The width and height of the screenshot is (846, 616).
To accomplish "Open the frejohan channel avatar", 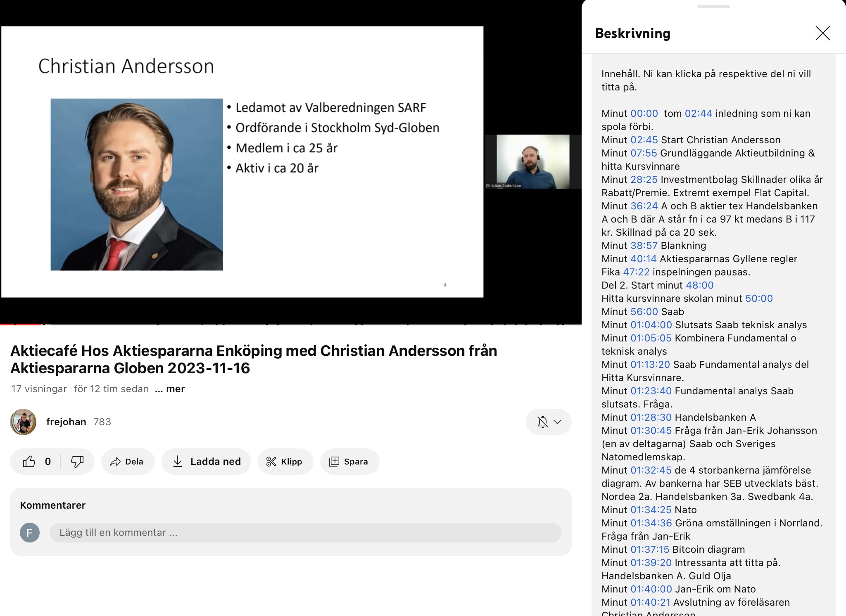I will pyautogui.click(x=23, y=422).
